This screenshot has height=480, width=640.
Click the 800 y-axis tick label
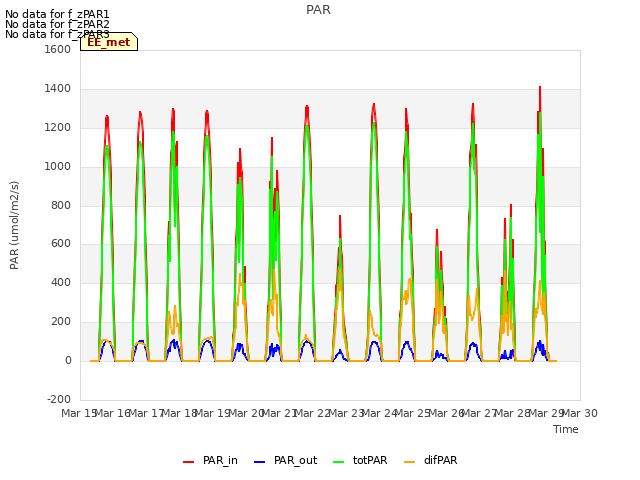point(61,205)
